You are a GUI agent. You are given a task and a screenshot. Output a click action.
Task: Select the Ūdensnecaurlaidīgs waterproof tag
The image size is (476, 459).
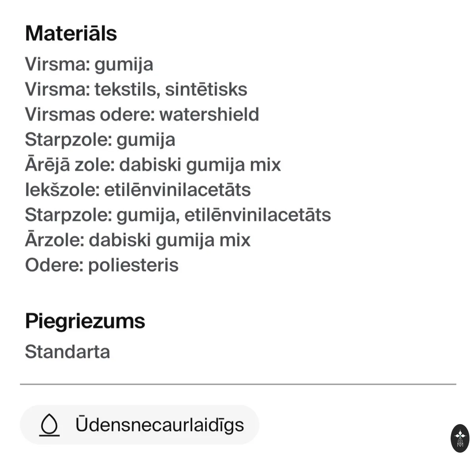(139, 425)
